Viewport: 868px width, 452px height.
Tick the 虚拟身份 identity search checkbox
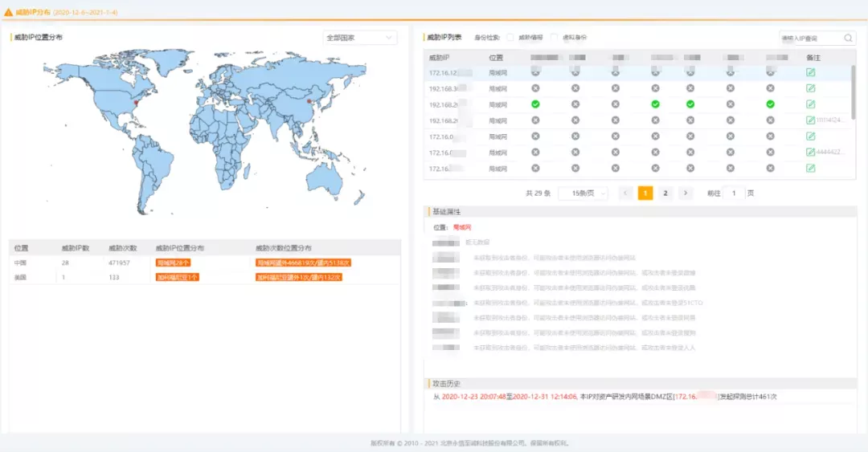[554, 38]
